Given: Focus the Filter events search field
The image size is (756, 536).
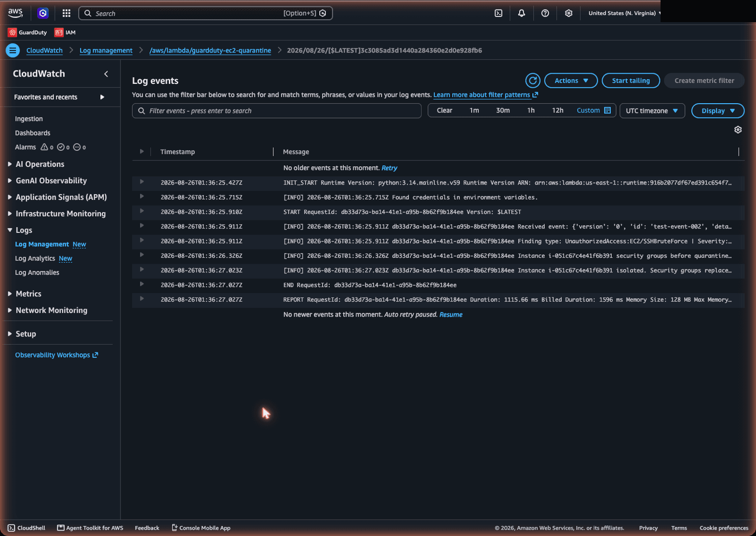Looking at the screenshot, I should tap(277, 110).
